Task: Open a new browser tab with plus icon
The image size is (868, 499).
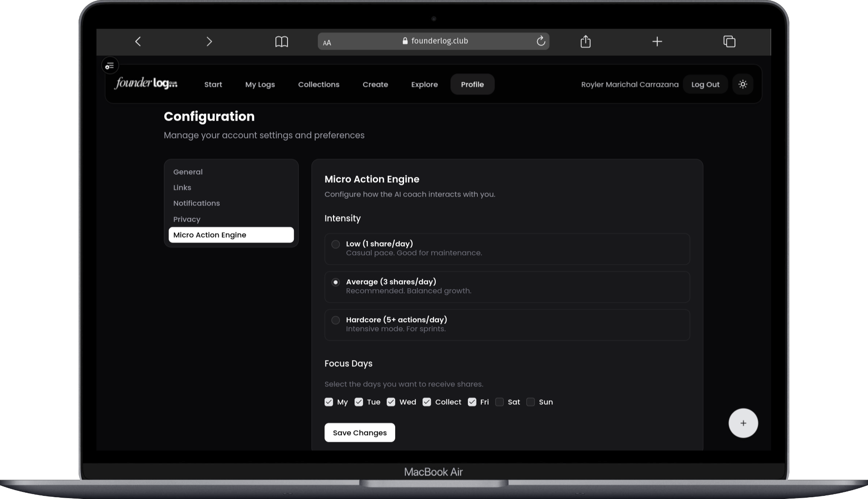Action: [x=657, y=41]
